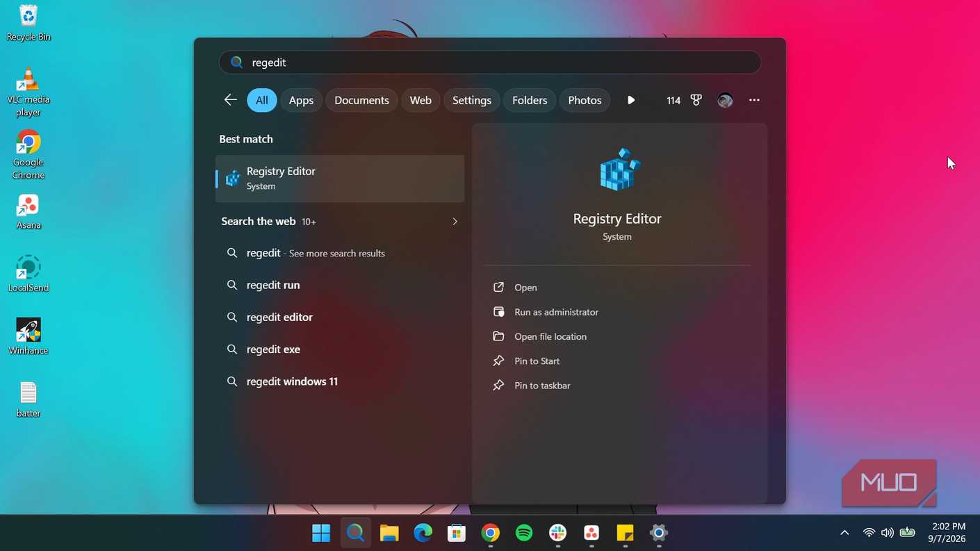Click the large Registry Editor cube icon
The height and width of the screenshot is (551, 980).
click(619, 169)
